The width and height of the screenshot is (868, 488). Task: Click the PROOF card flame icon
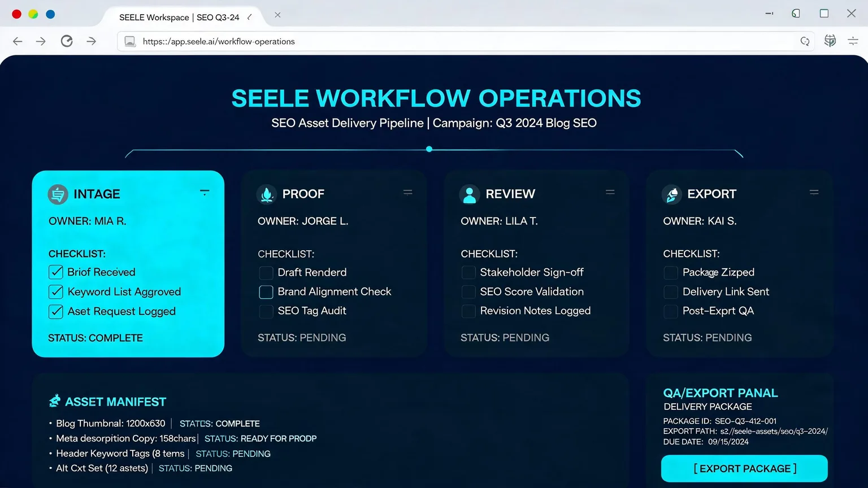pos(266,194)
